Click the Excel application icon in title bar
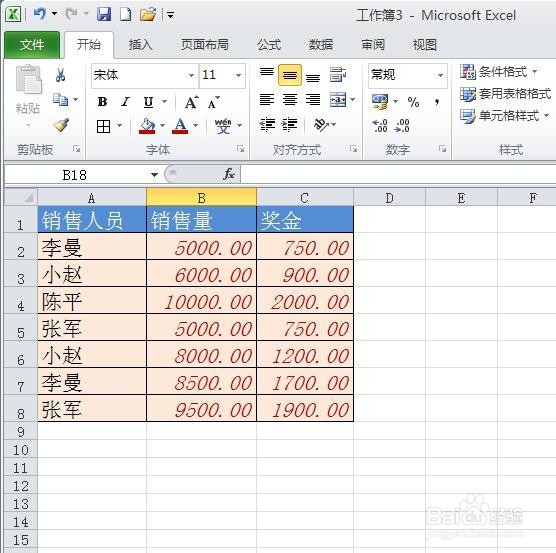 point(13,15)
